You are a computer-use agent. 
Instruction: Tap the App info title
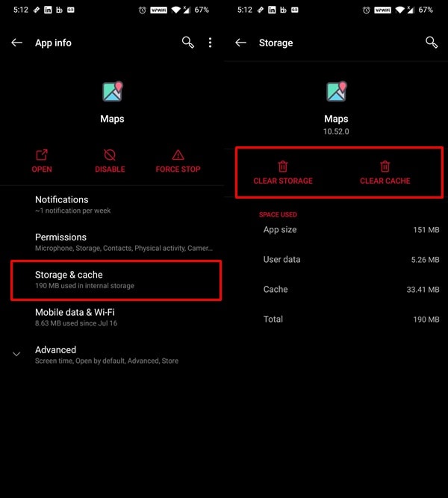pos(53,43)
